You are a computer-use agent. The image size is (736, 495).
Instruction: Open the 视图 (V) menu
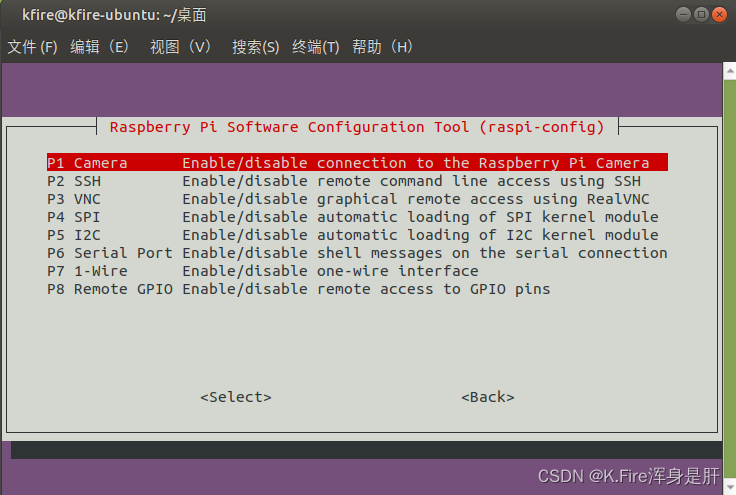pyautogui.click(x=180, y=47)
